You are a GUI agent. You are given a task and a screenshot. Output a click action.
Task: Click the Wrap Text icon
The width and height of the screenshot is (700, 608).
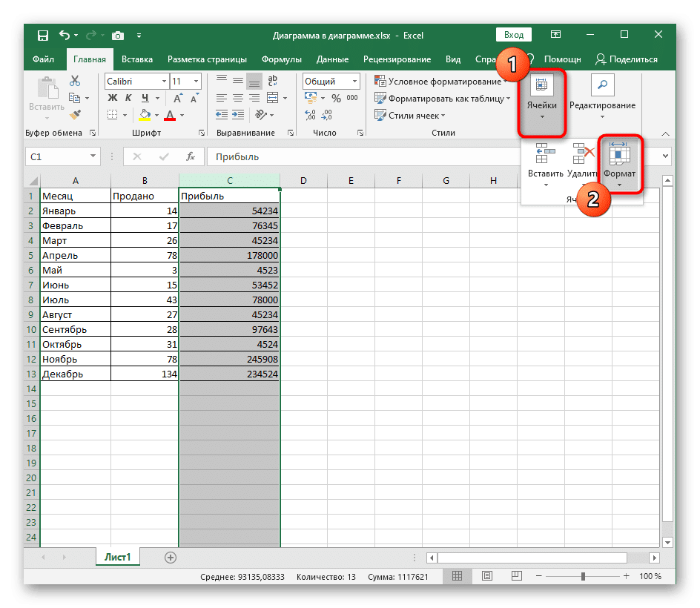coord(273,82)
